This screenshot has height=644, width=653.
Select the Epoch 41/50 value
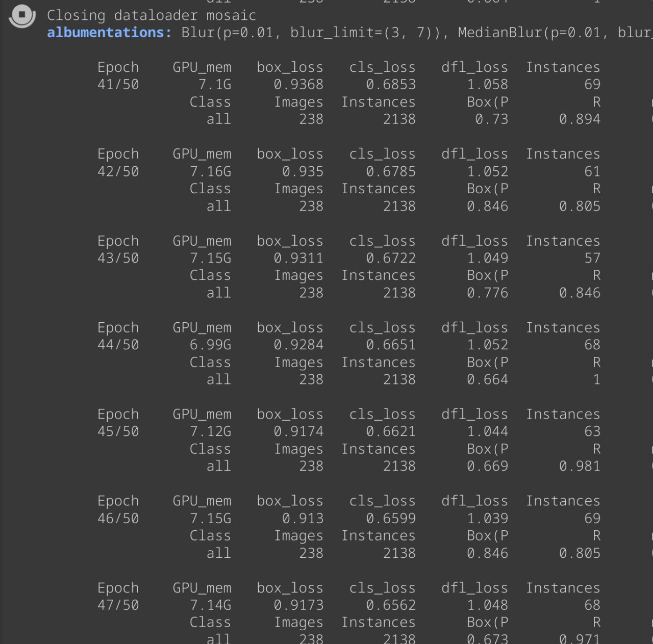(118, 85)
